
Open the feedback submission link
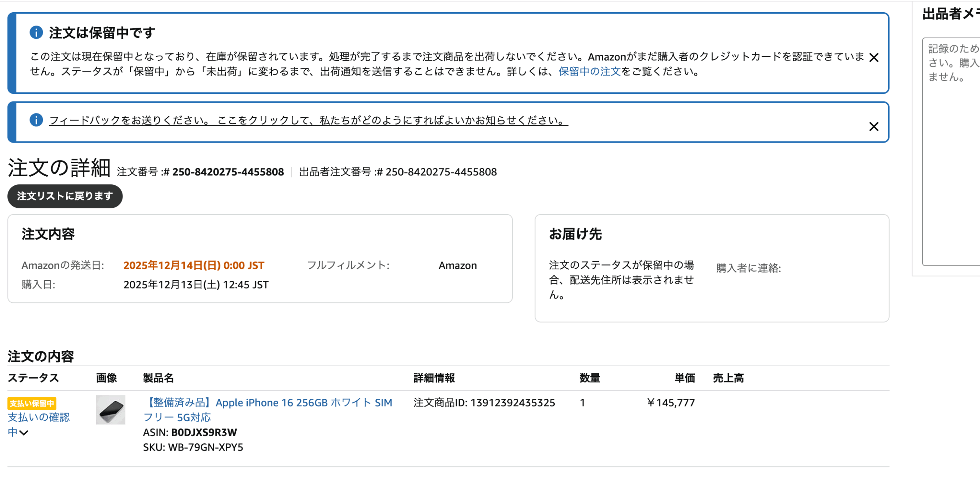(308, 120)
